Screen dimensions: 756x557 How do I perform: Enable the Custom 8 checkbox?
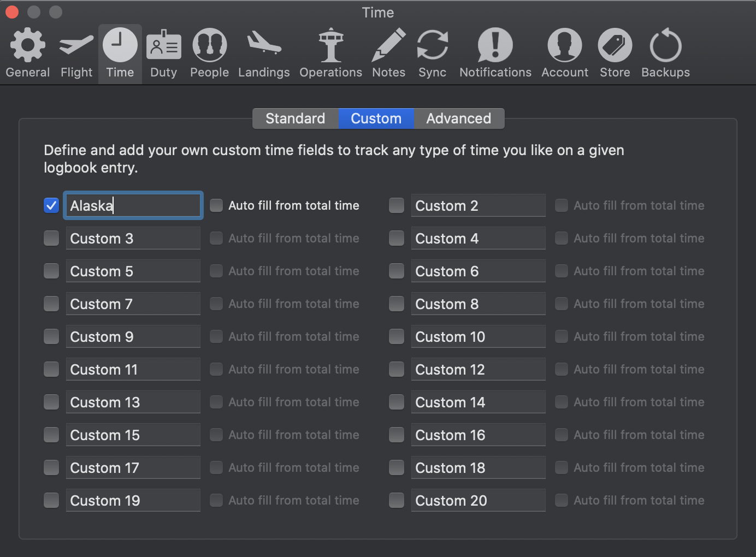[397, 304]
